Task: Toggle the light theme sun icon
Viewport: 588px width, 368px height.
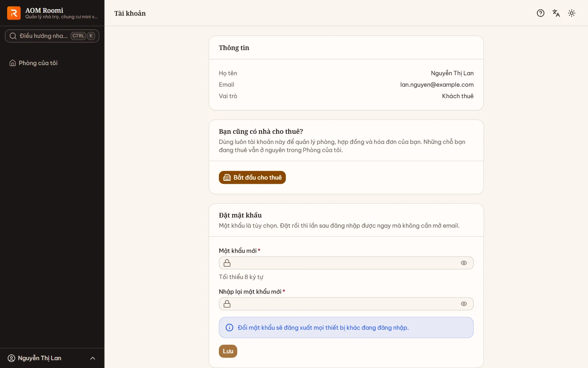Action: [x=572, y=13]
